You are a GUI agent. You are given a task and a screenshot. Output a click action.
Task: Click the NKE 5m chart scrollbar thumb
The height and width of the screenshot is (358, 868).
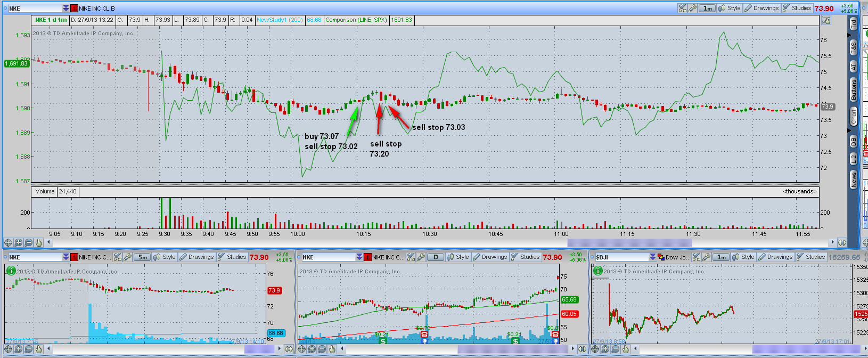click(x=259, y=349)
